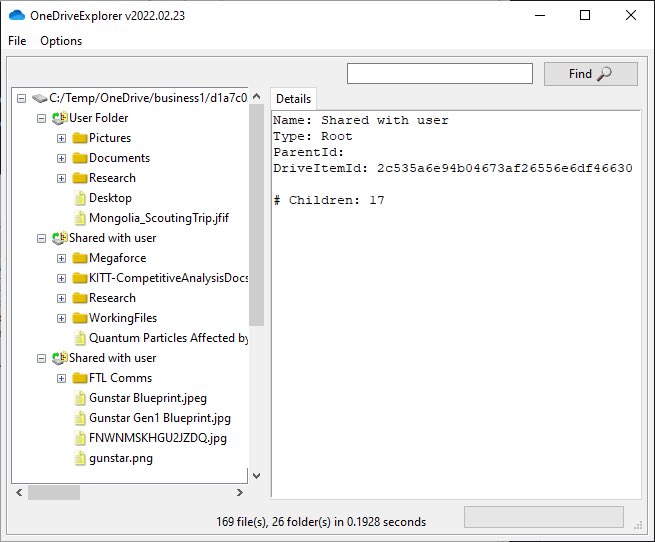
Task: Click the Gunstar Blueprint.jpeg file icon
Action: [80, 398]
